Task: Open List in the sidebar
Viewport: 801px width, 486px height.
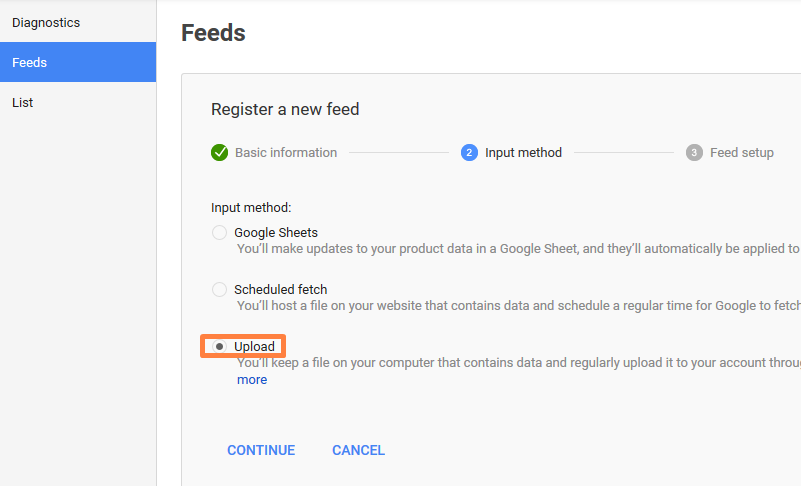Action: tap(23, 102)
